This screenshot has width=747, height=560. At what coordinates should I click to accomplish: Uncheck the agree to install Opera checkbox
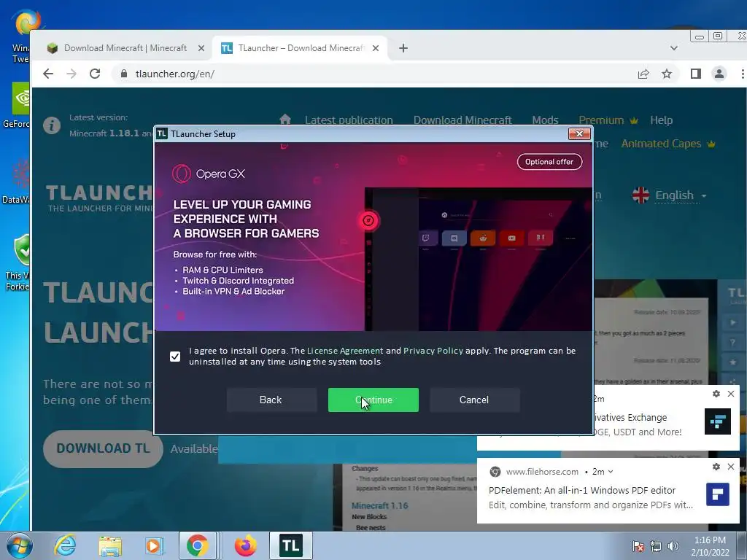pos(175,356)
